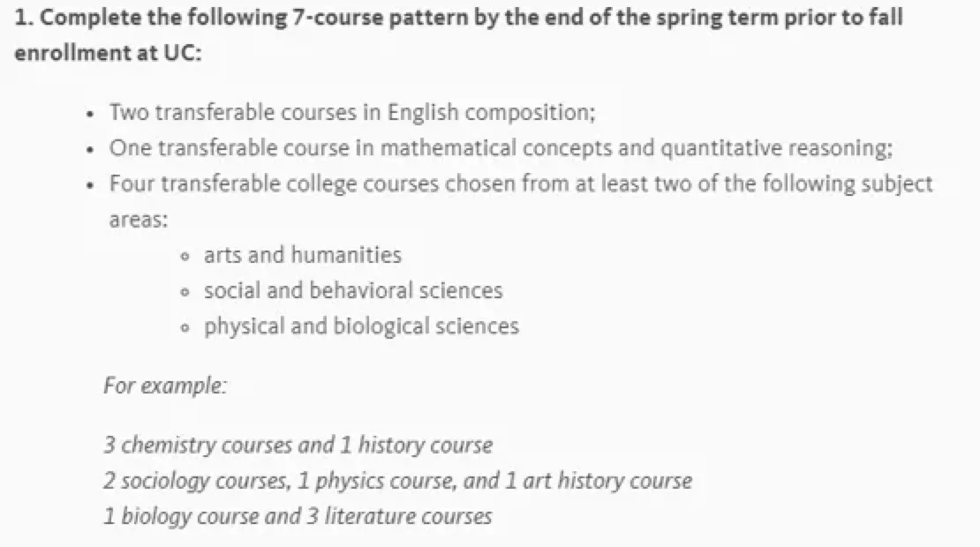This screenshot has width=980, height=547.
Task: Click the bullet before "One transferable course"
Action: 91,150
